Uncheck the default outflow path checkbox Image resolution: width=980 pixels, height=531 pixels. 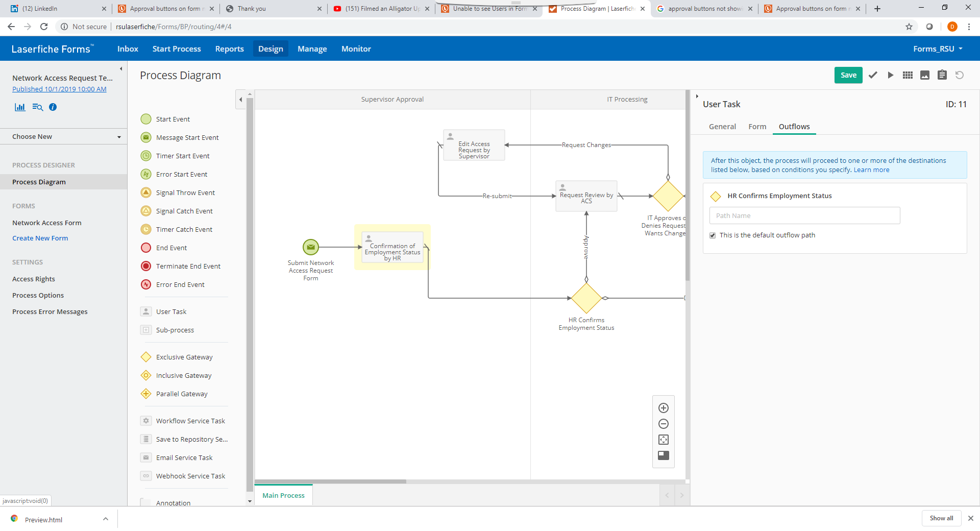(x=713, y=235)
